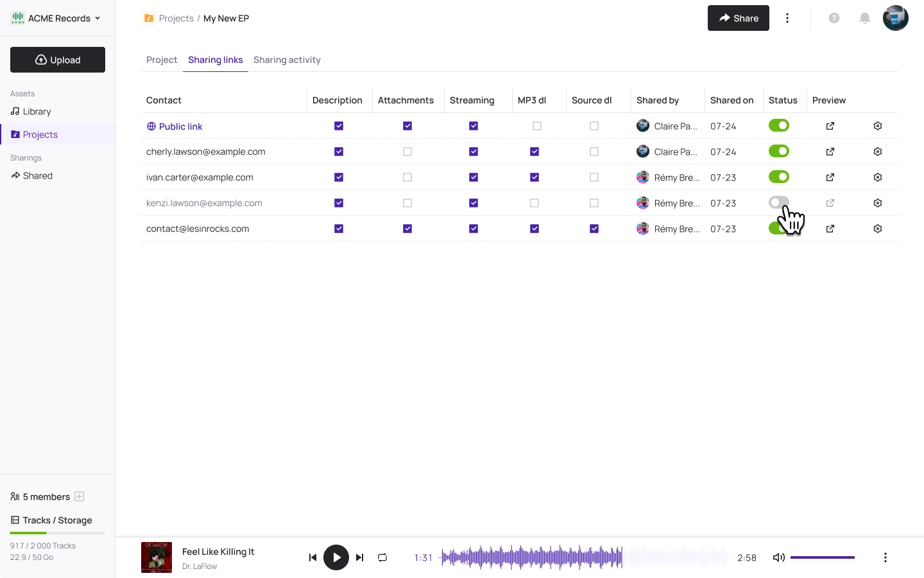This screenshot has width=924, height=578.
Task: Open settings gear for ivan.carter row
Action: pos(878,177)
